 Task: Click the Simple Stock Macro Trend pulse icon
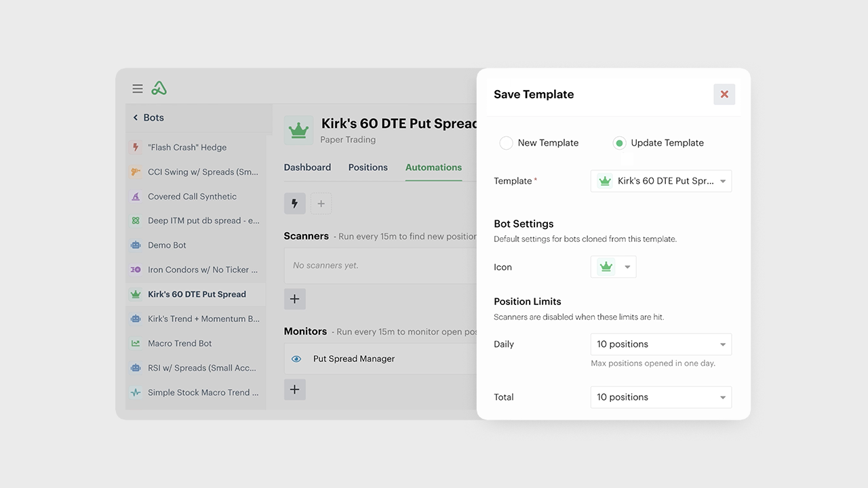(x=136, y=392)
